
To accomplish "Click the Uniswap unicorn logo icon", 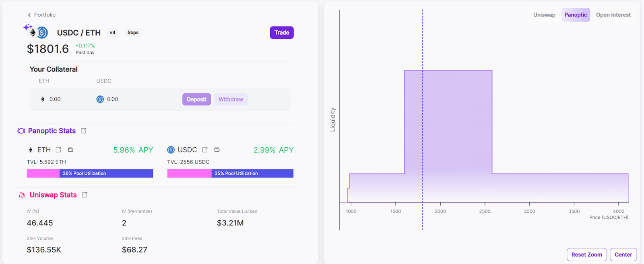I will [x=22, y=195].
